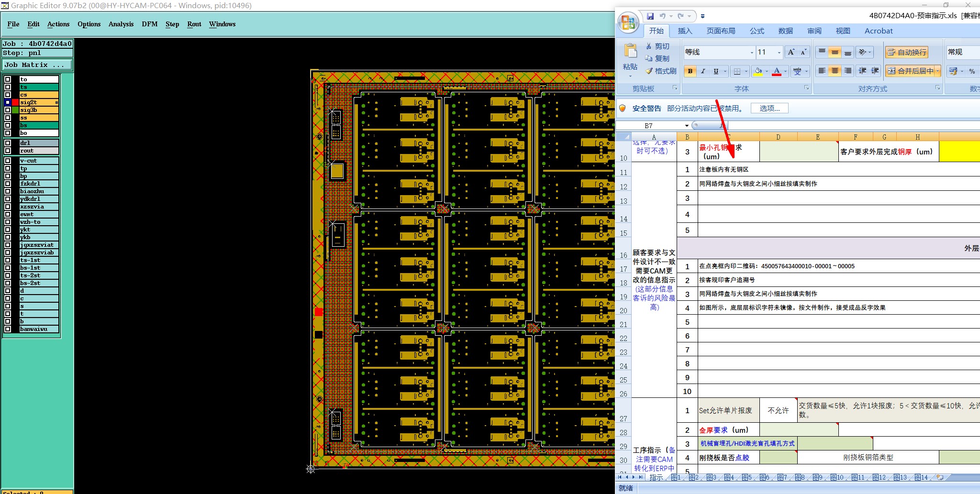Switch to the 插入 (Insert) ribbon tab

tap(685, 31)
